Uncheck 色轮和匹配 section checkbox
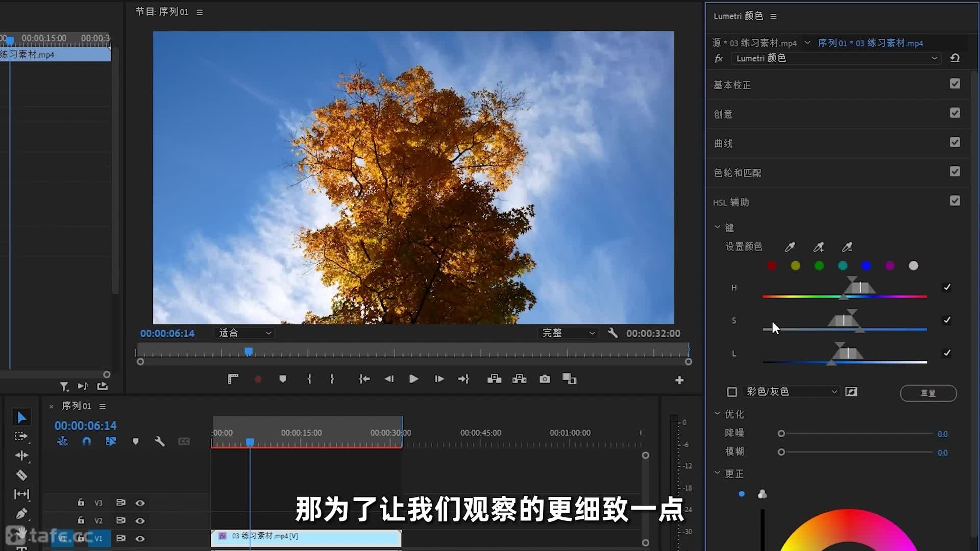This screenshot has height=551, width=980. pos(955,171)
